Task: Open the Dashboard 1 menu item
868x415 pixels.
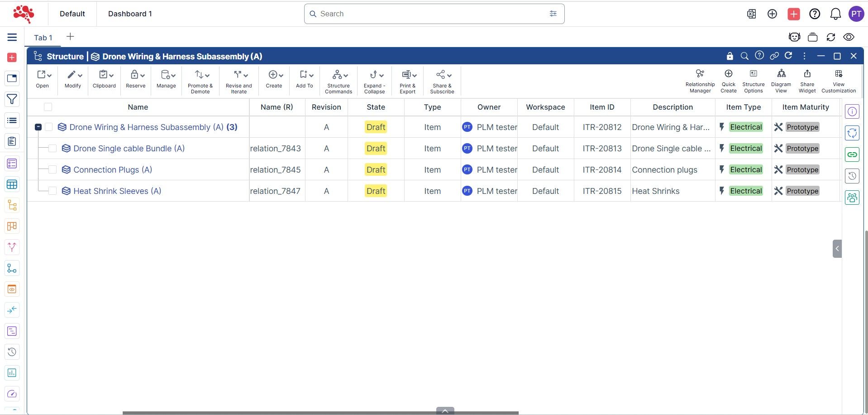Action: pos(130,14)
